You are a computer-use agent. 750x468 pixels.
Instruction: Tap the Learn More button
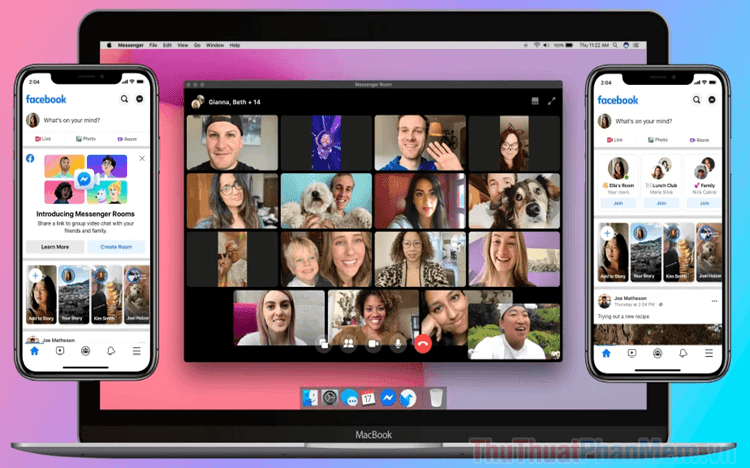coord(55,247)
